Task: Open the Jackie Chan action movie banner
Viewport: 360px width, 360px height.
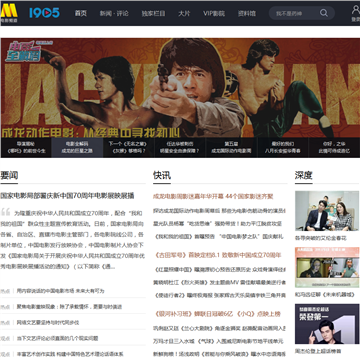Action: click(x=180, y=88)
